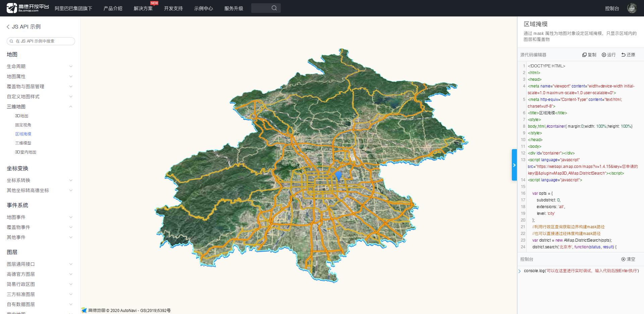Click the search magnifier icon in top bar
Viewport: 644px width, 314px height.
274,8
